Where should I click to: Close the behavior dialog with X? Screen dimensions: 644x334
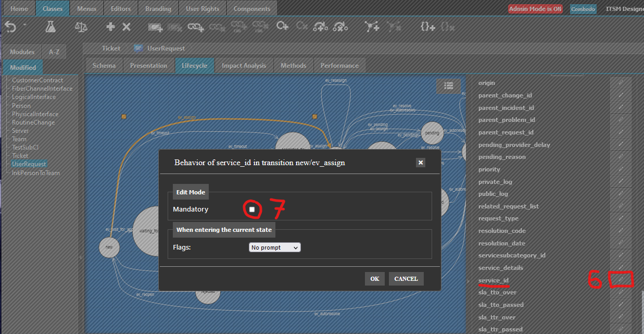coord(421,163)
